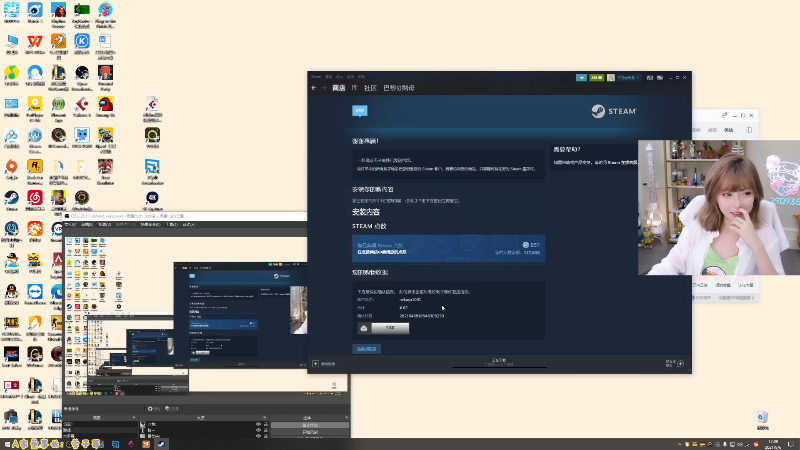The height and width of the screenshot is (450, 800).
Task: Click the OBS source Filters button
Action: point(172,409)
